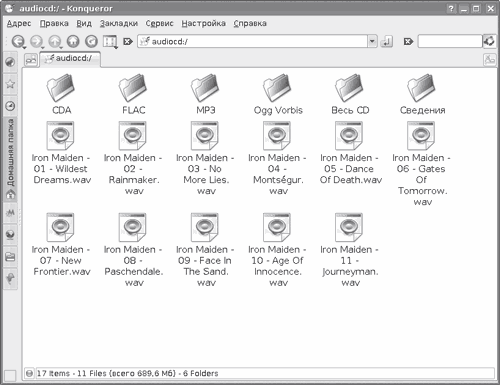Clear the location bar with its eraser icon
Screen dimensions: 500x385
point(128,42)
